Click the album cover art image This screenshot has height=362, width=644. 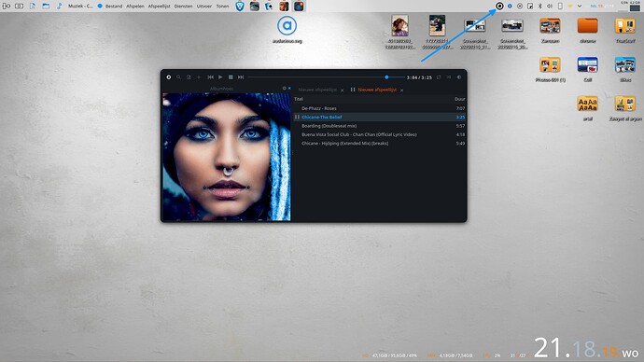point(226,157)
